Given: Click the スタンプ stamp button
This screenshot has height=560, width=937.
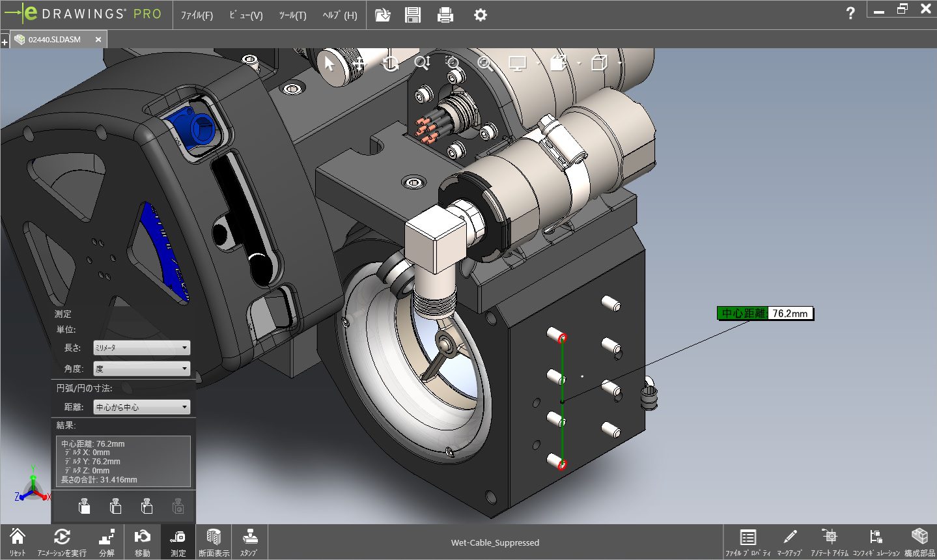Looking at the screenshot, I should point(249,542).
